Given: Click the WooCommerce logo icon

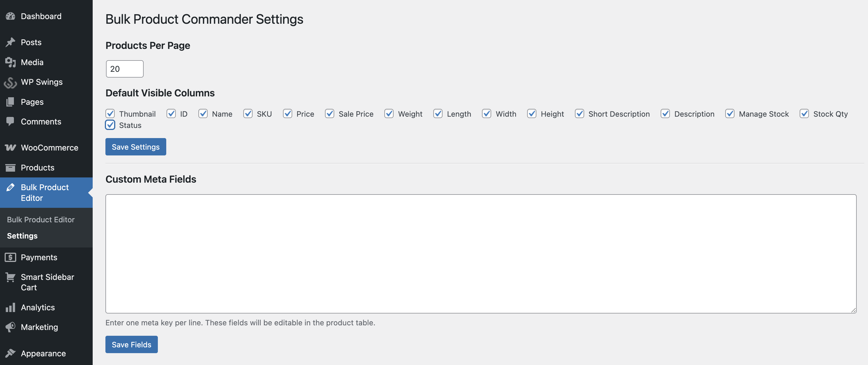Looking at the screenshot, I should coord(10,148).
